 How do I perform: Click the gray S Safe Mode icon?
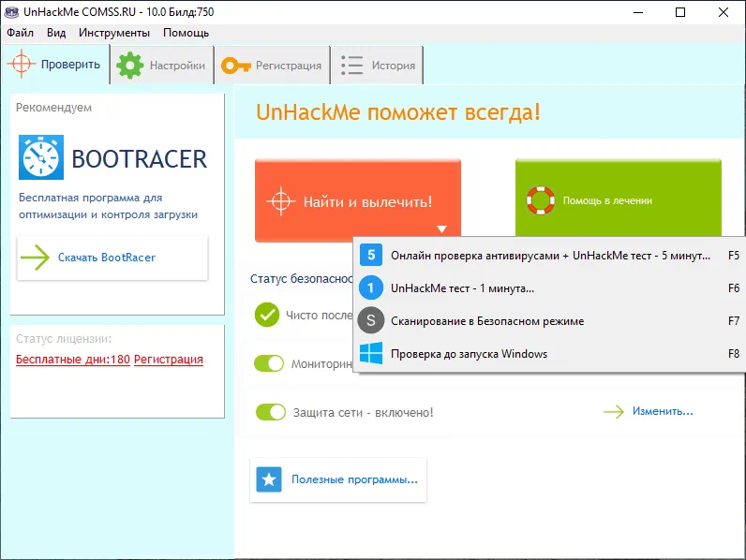coord(371,320)
